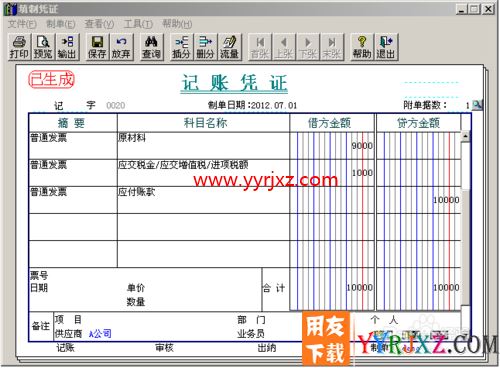Open 流量 cash flow icon

230,47
